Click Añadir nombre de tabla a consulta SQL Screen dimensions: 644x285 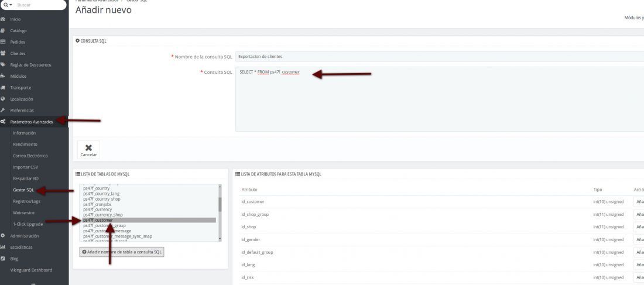point(122,252)
